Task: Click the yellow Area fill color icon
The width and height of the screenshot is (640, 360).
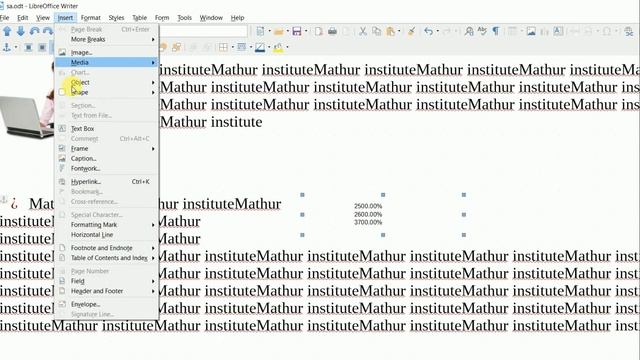Action: [x=278, y=47]
